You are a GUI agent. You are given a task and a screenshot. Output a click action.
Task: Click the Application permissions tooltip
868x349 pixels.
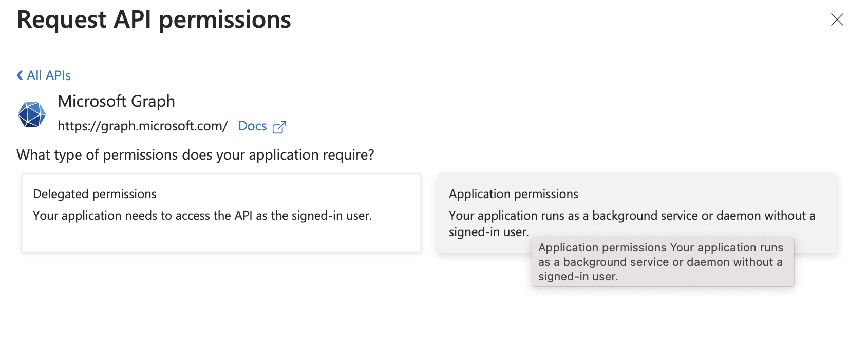tap(663, 262)
